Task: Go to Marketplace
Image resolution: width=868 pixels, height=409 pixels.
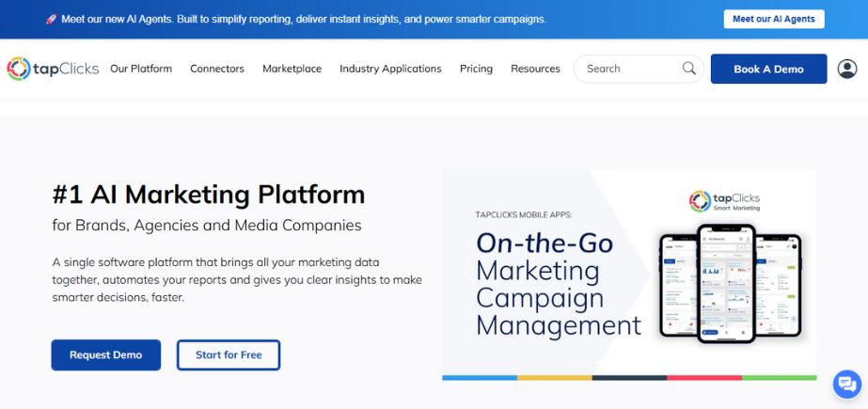Action: 292,69
